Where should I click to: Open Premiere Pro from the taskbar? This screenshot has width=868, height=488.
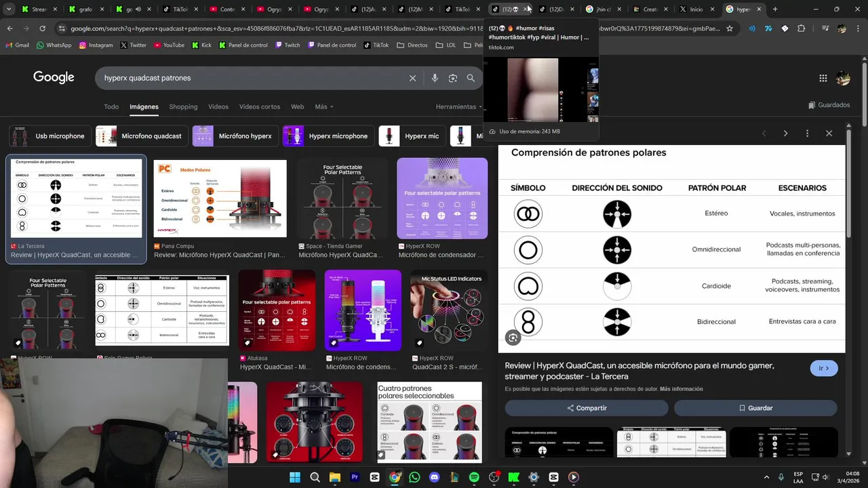pos(355,477)
